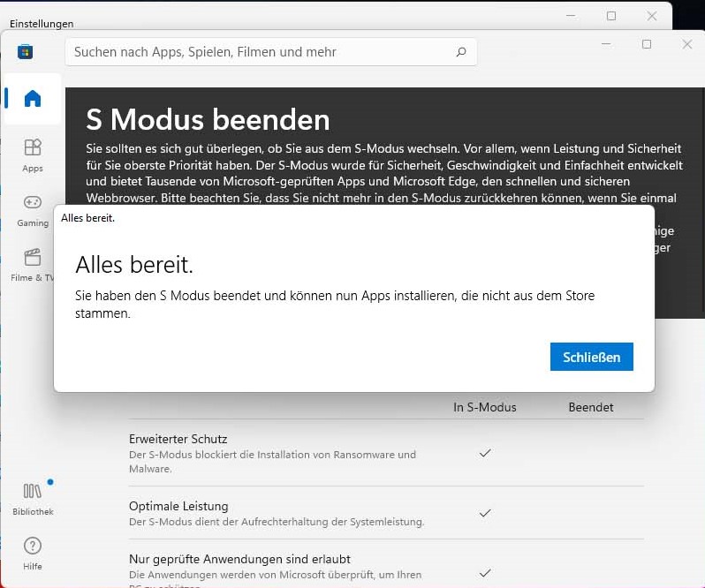Image resolution: width=705 pixels, height=588 pixels.
Task: Close the Einstellungen window
Action: (652, 16)
